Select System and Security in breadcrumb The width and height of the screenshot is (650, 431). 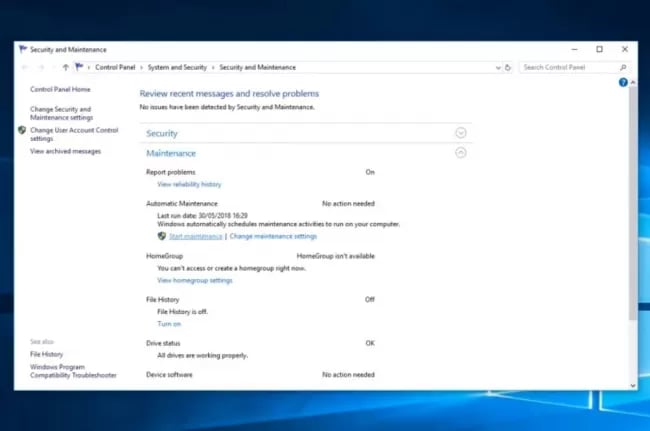click(177, 67)
